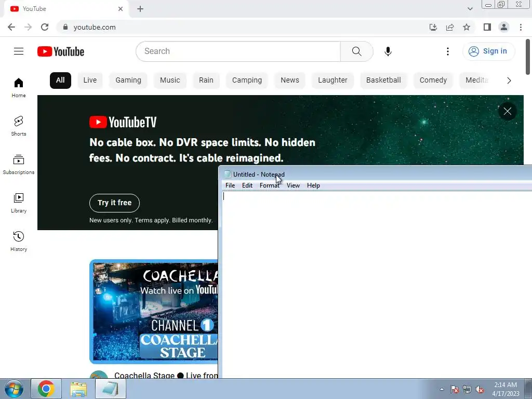This screenshot has width=532, height=399.
Task: Open Windows Explorer from the taskbar
Action: click(79, 389)
